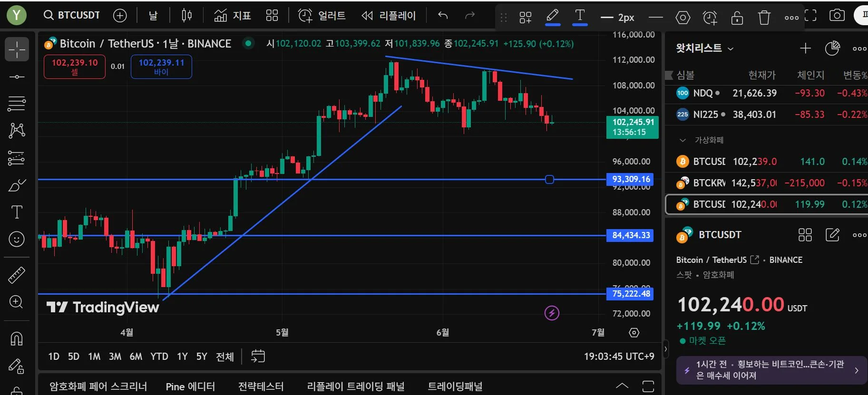This screenshot has height=395, width=868.
Task: Expand the bottom panel with chevron
Action: pos(622,385)
